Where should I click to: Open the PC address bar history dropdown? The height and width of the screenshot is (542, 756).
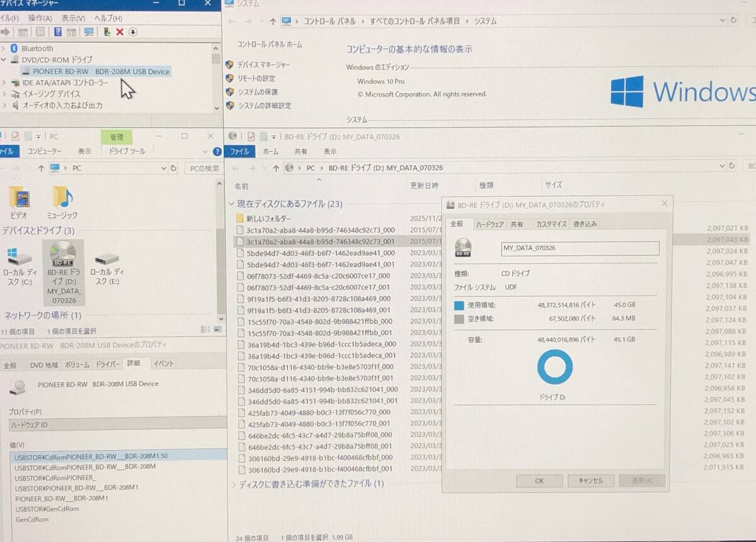pyautogui.click(x=163, y=168)
